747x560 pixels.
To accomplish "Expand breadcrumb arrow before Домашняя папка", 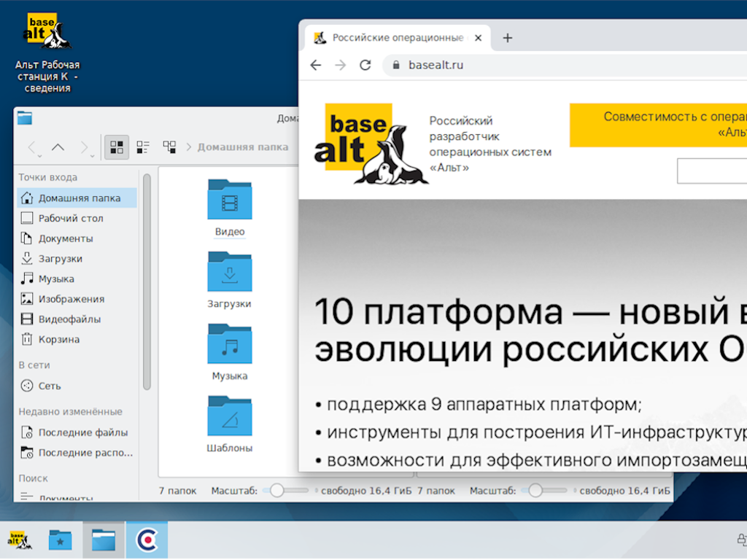I will [189, 147].
